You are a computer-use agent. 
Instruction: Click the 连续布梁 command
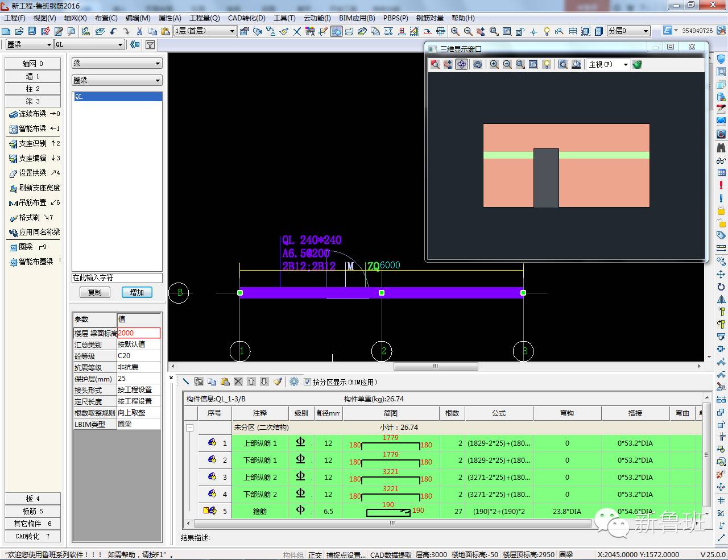tap(34, 114)
